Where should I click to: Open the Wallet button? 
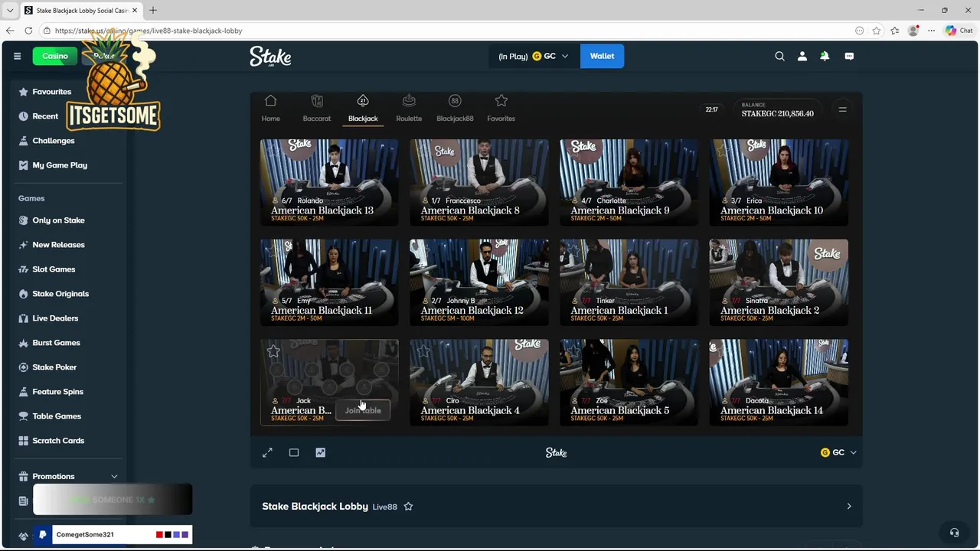602,56
